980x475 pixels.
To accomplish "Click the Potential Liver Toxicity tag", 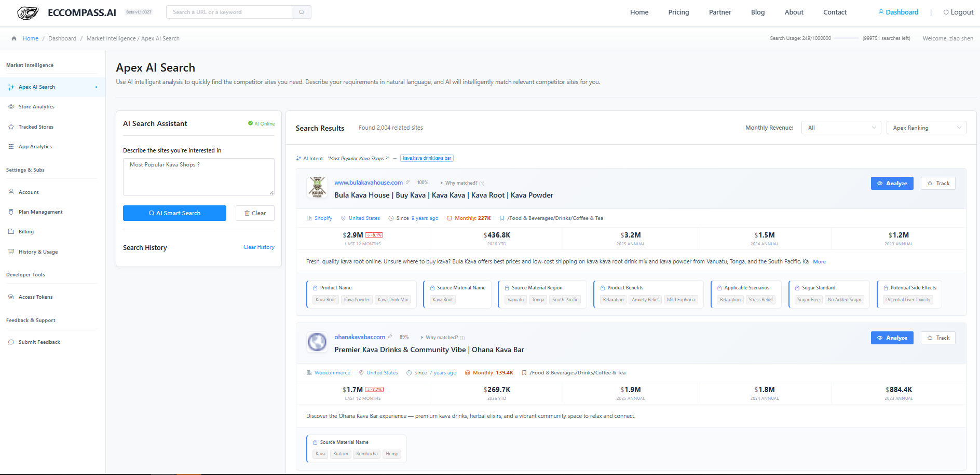I will pos(908,300).
